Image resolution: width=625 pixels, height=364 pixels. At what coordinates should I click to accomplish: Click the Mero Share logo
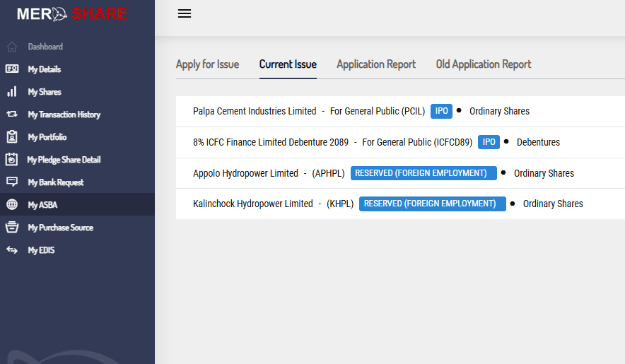[x=72, y=14]
